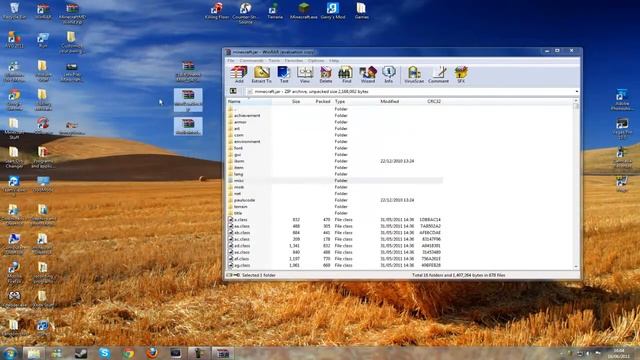Sort list by Size column header
640x360 pixels.
tap(287, 101)
